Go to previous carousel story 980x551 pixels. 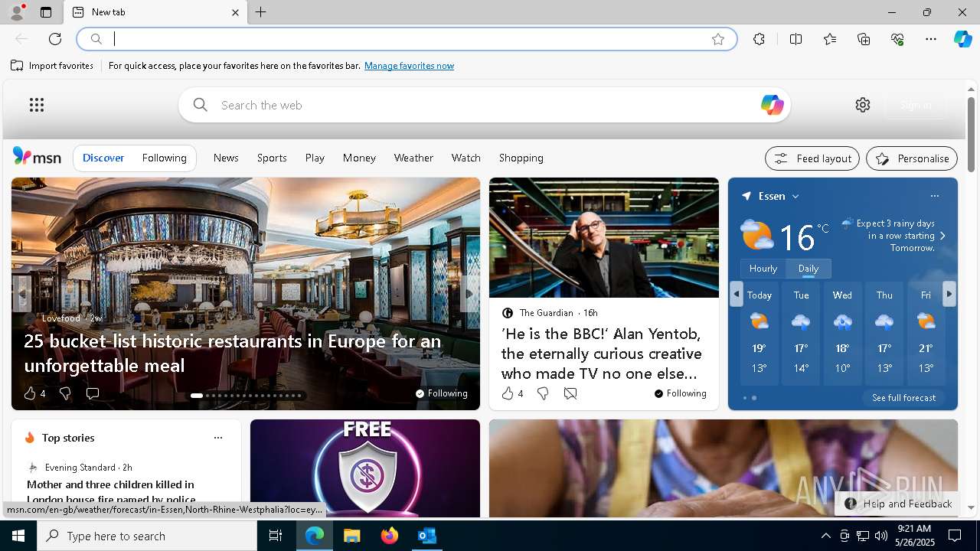coord(21,294)
